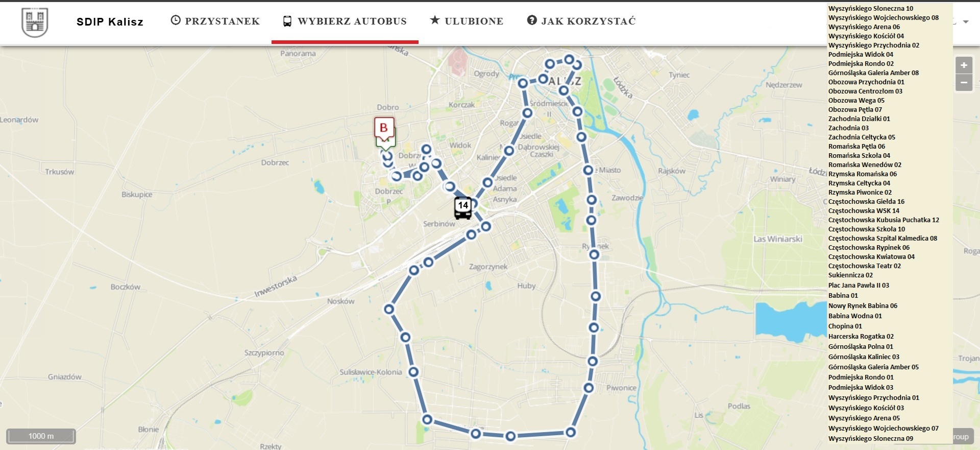
Task: Select Nowy Rynek Babina 06 stop
Action: pos(863,306)
